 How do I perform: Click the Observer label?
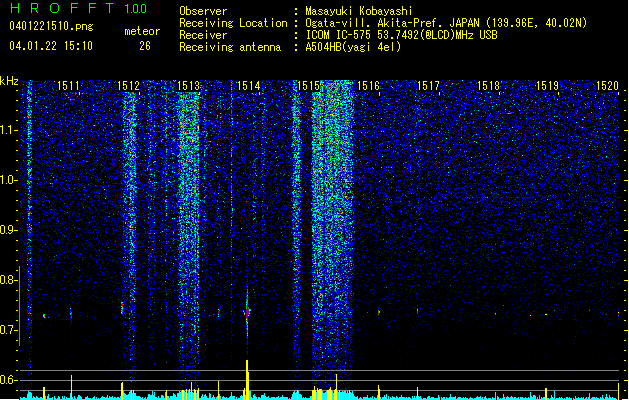click(203, 11)
